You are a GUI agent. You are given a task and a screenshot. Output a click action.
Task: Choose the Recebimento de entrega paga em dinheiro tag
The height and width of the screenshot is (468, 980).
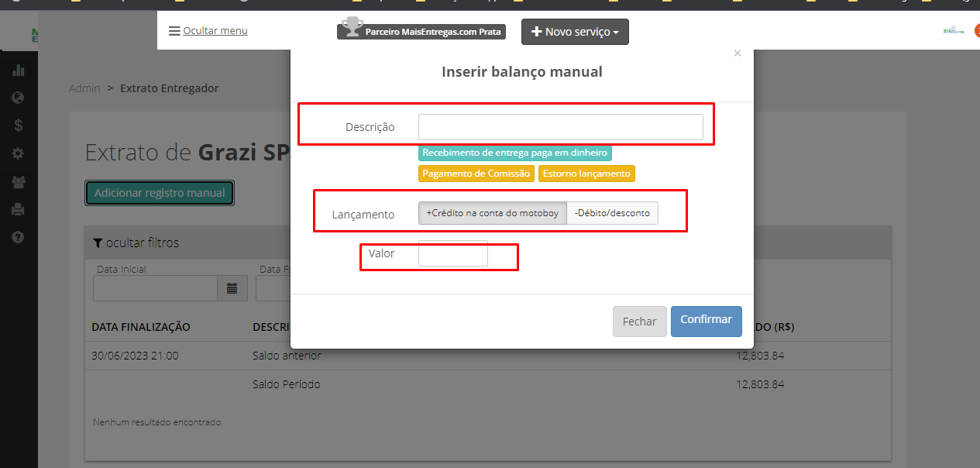514,153
